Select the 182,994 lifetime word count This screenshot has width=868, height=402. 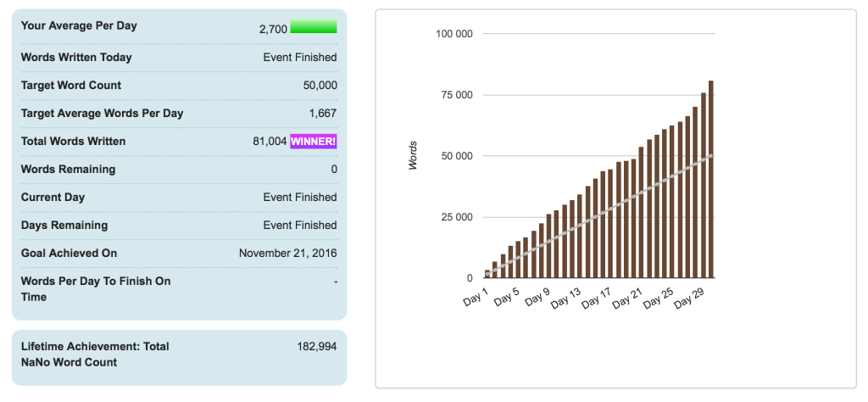click(x=317, y=347)
